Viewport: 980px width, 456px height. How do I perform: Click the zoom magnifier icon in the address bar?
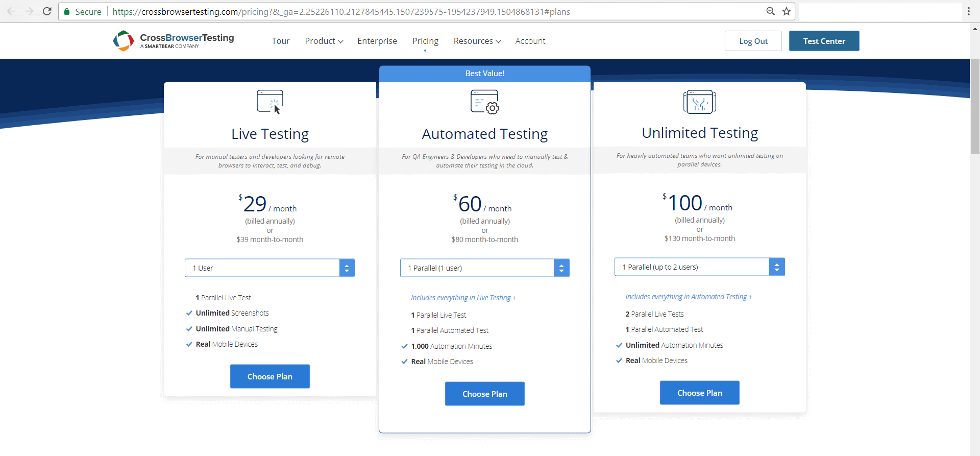click(x=771, y=11)
